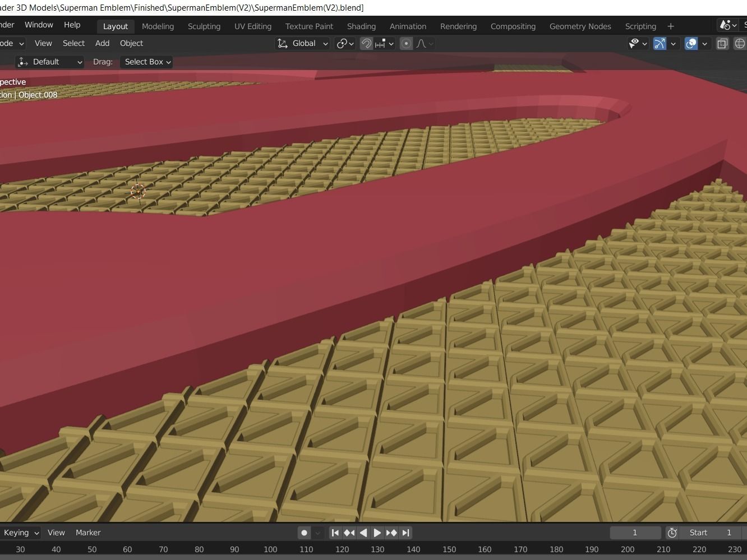Screen dimensions: 747x560
Task: Open the Select Box drag dropdown
Action: coord(147,62)
